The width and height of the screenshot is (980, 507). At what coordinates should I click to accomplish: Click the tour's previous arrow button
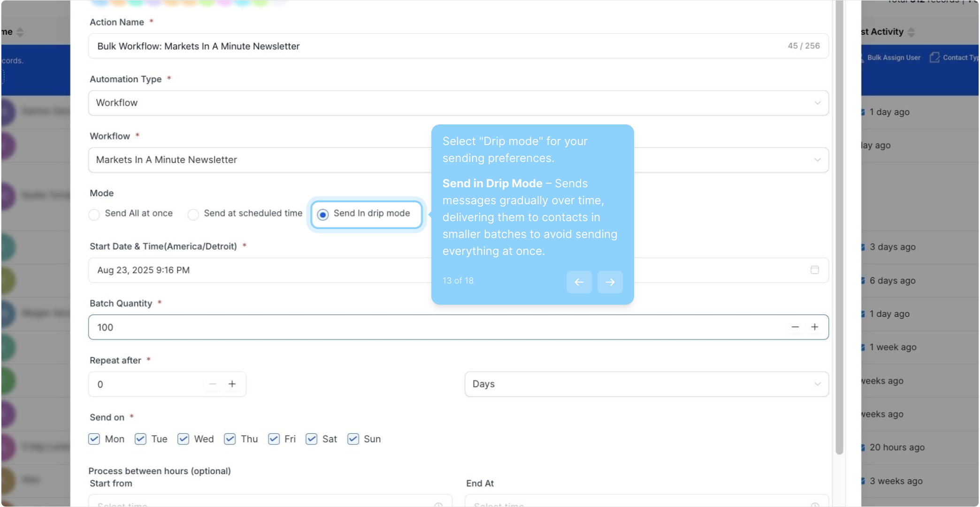click(579, 282)
